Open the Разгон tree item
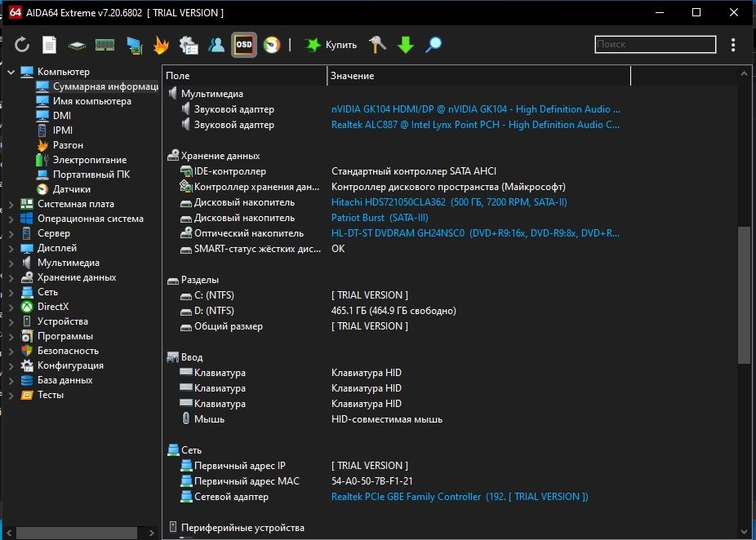This screenshot has width=756, height=540. 60,145
